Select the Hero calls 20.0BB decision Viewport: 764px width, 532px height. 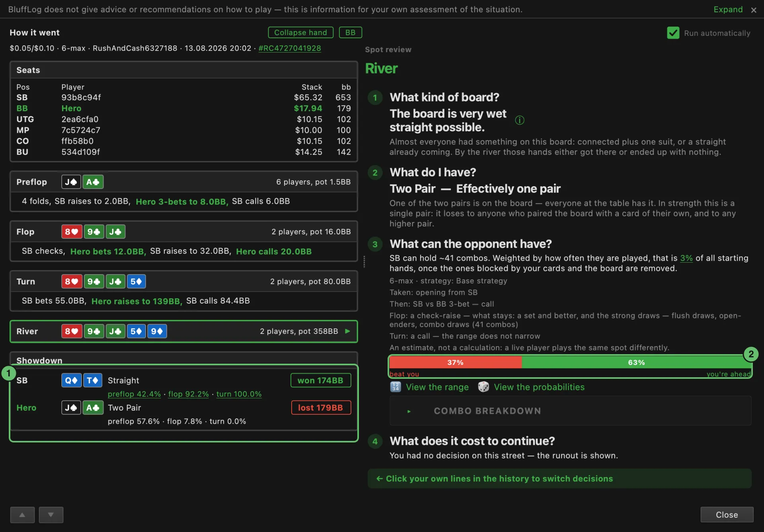[x=274, y=251]
